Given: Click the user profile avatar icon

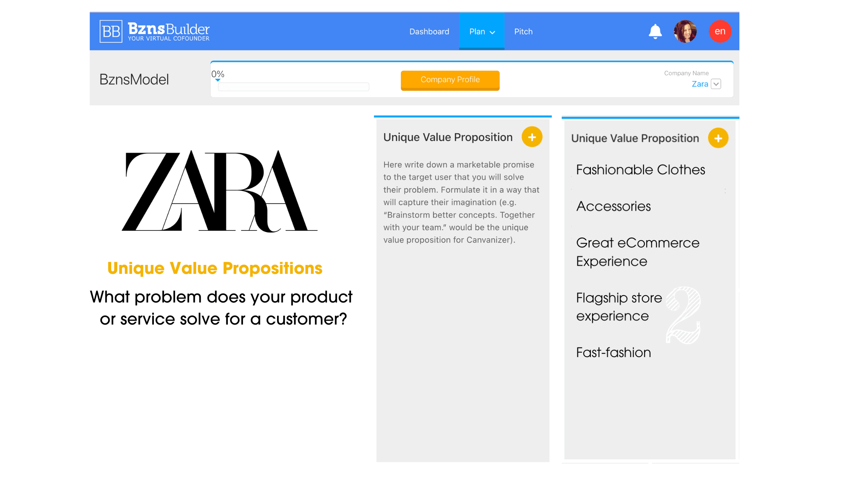Looking at the screenshot, I should point(686,32).
